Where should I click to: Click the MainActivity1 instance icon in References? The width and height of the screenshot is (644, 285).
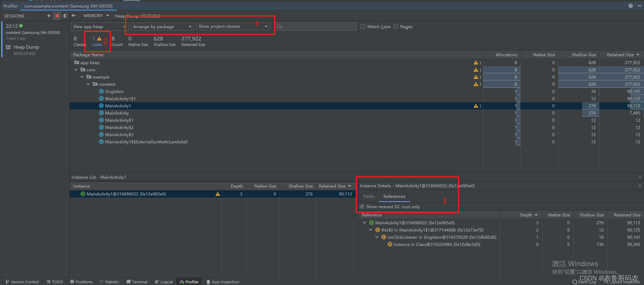(x=371, y=223)
